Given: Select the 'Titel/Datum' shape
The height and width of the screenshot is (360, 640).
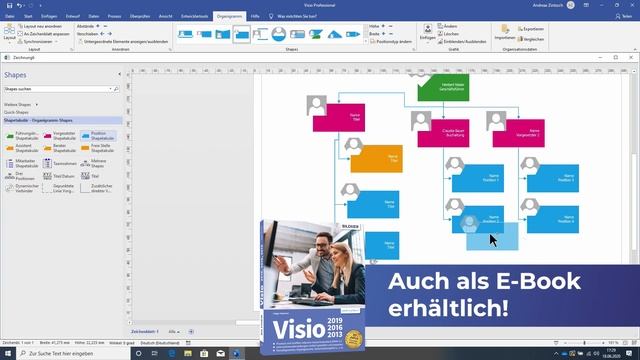Looking at the screenshot, I should (x=59, y=176).
